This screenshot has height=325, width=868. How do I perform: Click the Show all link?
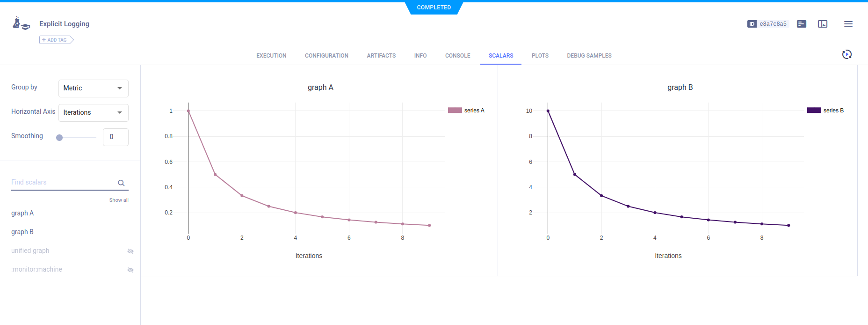[x=119, y=200]
